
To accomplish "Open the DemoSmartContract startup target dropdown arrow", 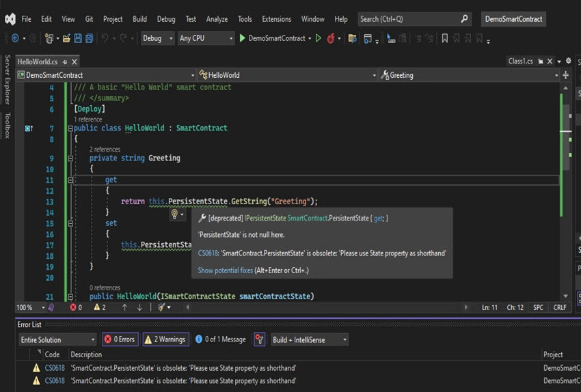I will pyautogui.click(x=310, y=38).
